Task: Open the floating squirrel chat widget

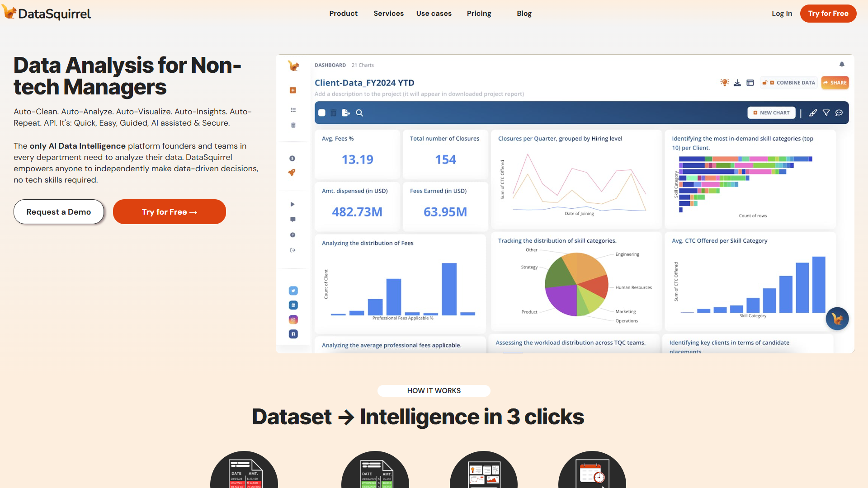Action: 837,319
